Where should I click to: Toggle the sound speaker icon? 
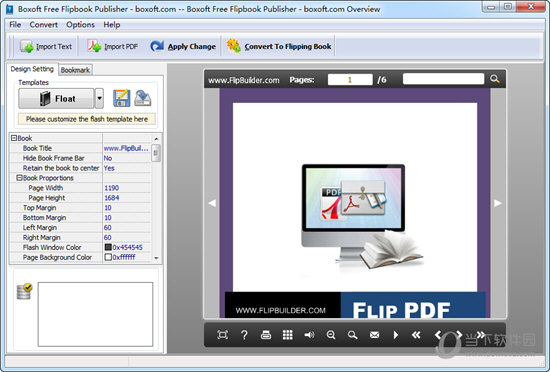click(309, 335)
